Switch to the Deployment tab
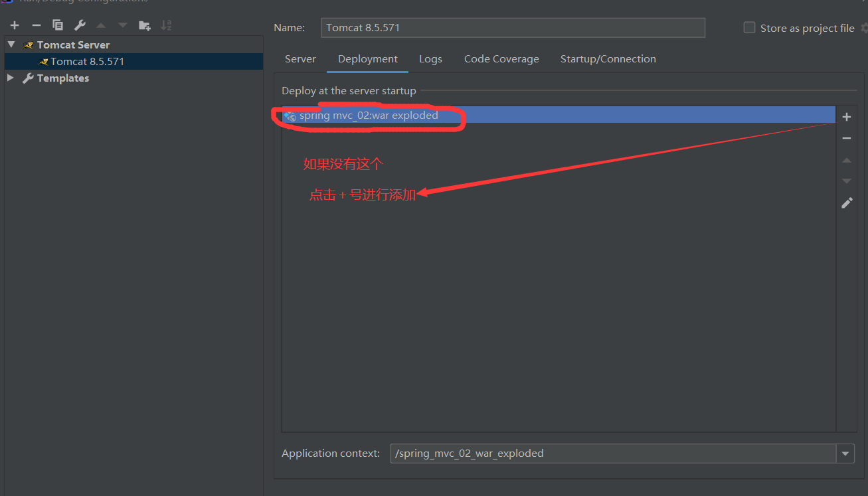The height and width of the screenshot is (496, 868). tap(368, 59)
